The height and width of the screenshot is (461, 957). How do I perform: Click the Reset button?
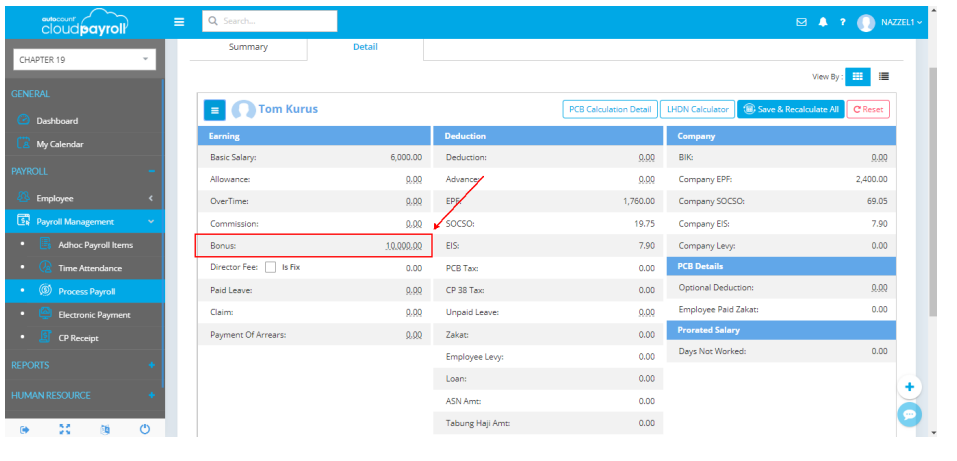[867, 109]
